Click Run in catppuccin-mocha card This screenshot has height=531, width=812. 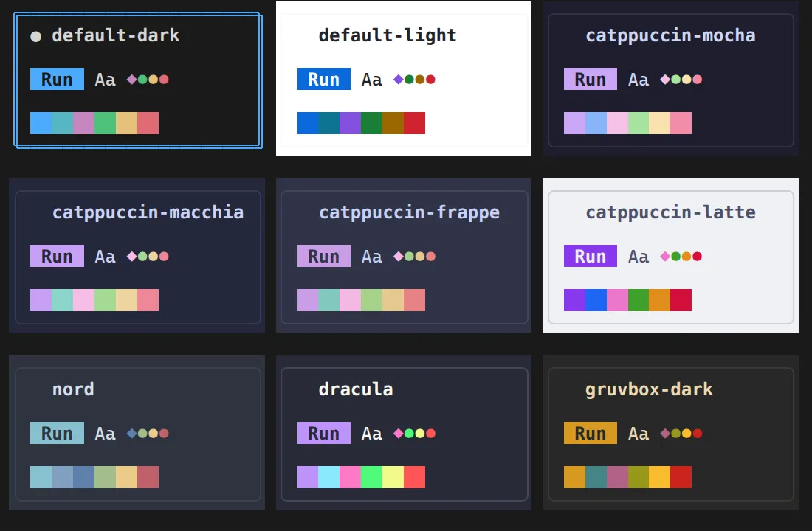[591, 79]
